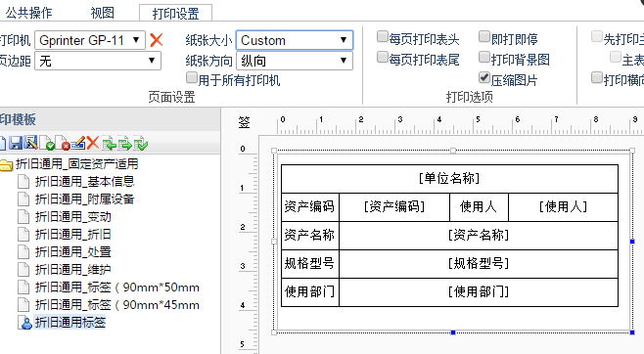
Task: Click the red X delete template icon
Action: coord(93,143)
